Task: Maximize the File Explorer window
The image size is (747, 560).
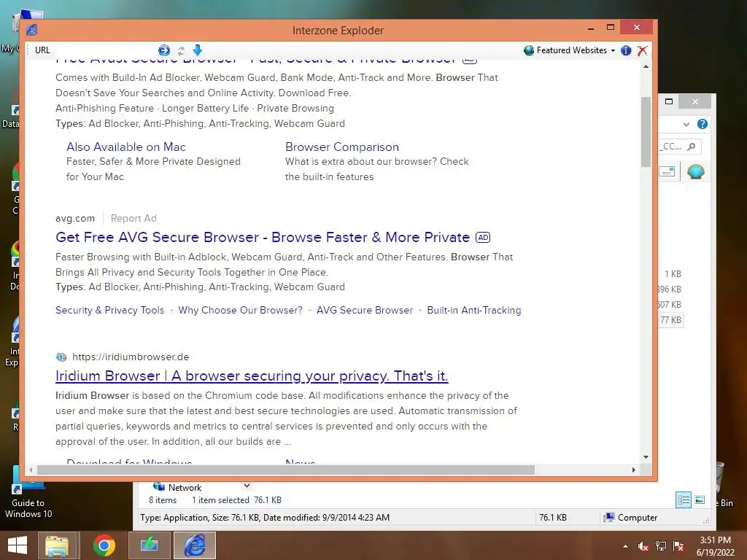Action: [669, 101]
